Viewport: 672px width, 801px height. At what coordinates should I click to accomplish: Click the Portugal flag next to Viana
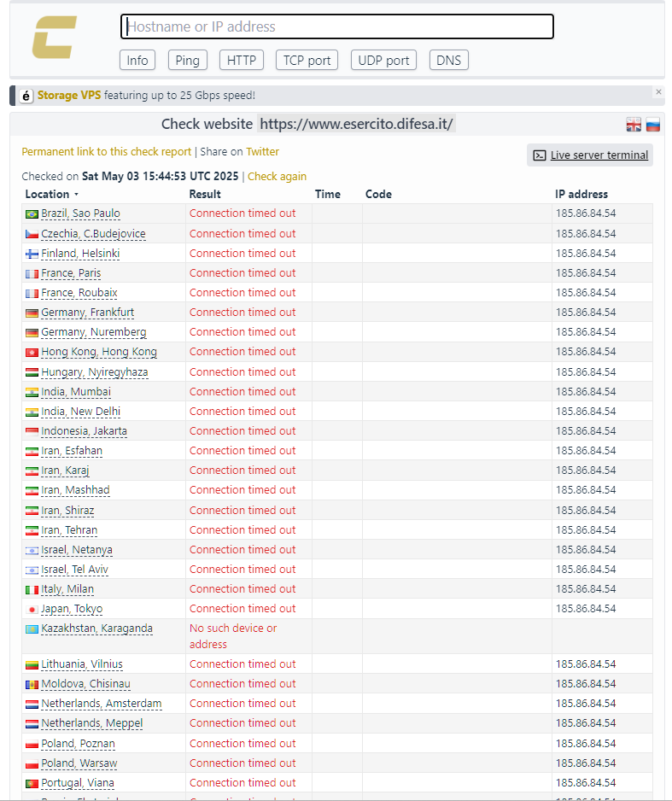tap(32, 783)
